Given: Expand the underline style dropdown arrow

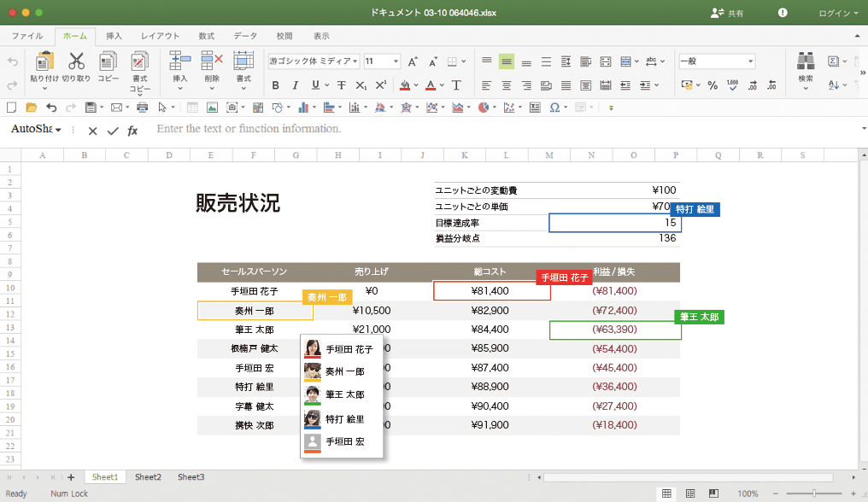Looking at the screenshot, I should point(326,85).
